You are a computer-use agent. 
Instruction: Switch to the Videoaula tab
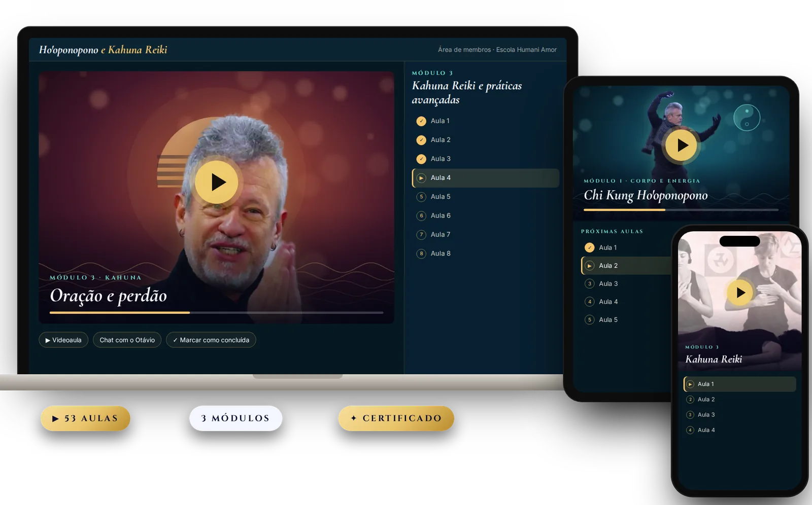[x=63, y=340]
